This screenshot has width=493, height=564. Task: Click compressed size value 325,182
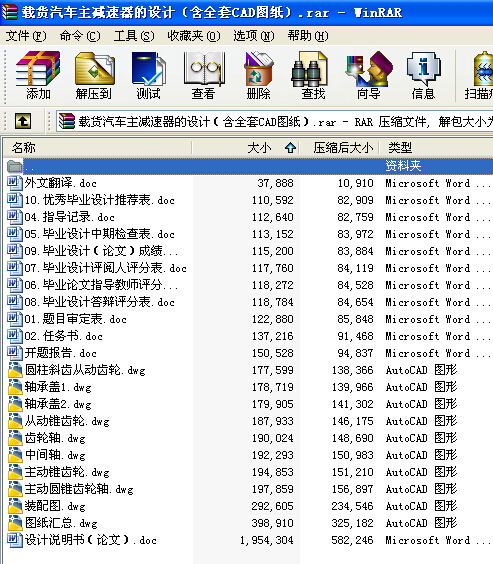pos(352,523)
